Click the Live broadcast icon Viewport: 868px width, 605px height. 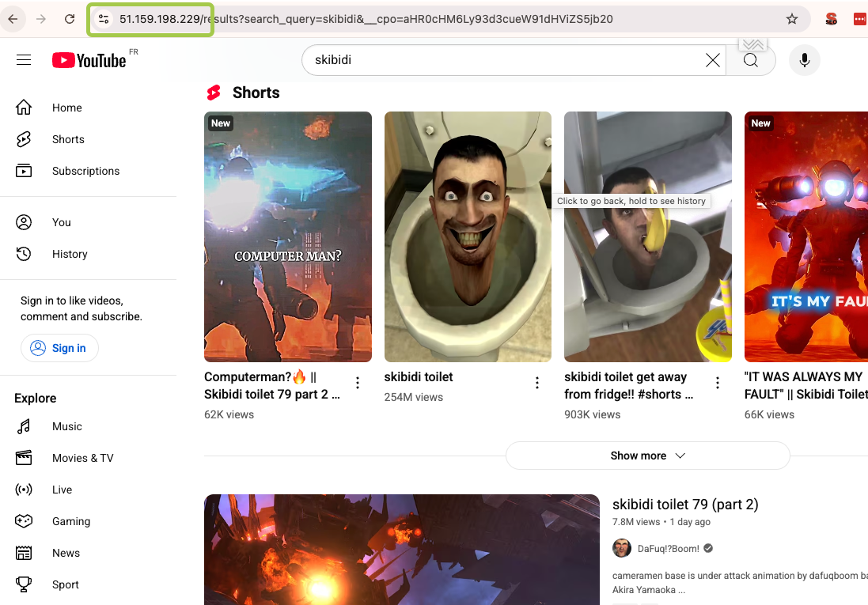pos(24,490)
